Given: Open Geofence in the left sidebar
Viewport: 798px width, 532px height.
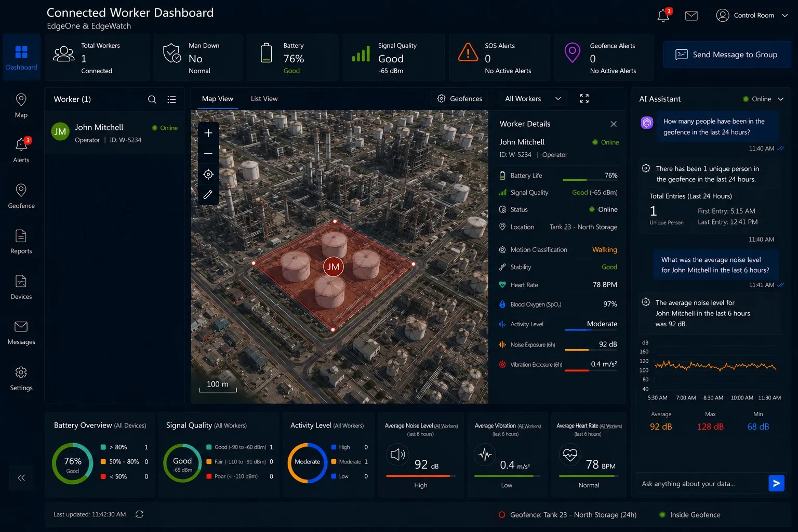Looking at the screenshot, I should (21, 196).
